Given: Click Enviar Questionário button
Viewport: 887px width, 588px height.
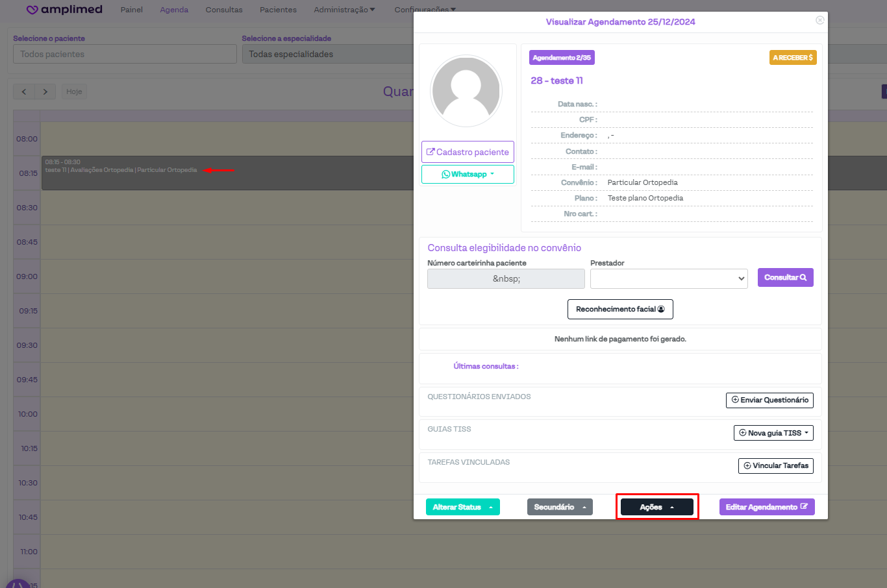Looking at the screenshot, I should point(769,400).
